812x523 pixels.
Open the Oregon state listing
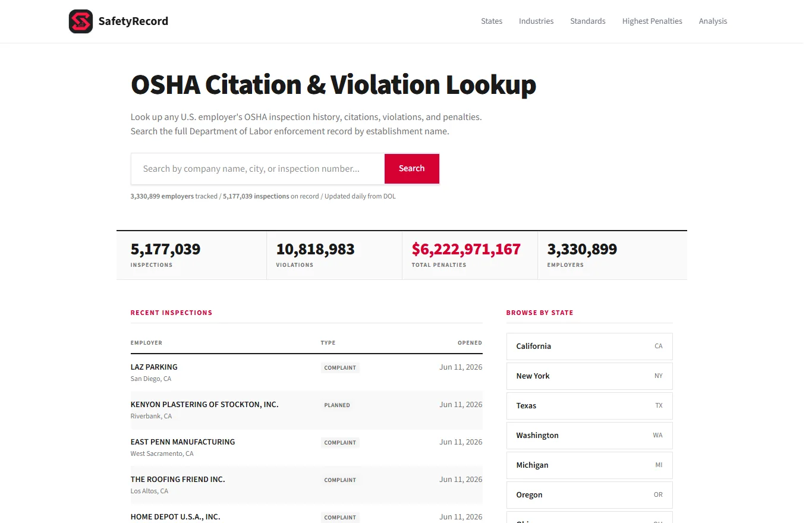[589, 495]
